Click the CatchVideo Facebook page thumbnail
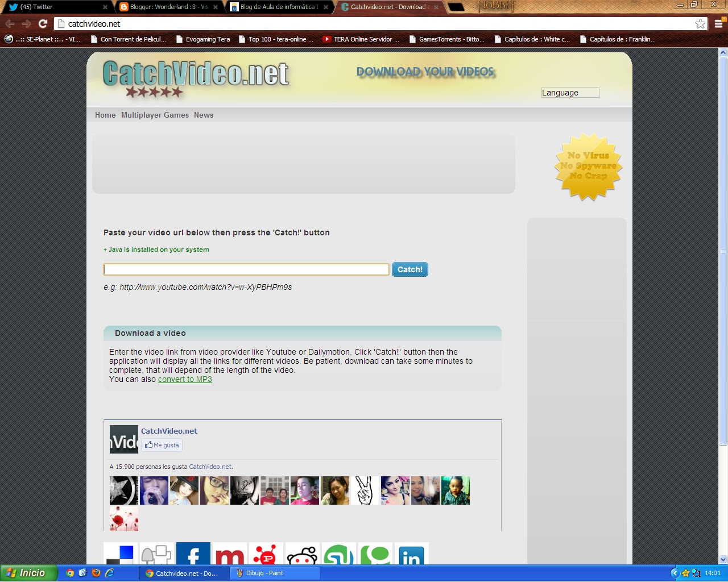The image size is (728, 582). pyautogui.click(x=124, y=439)
